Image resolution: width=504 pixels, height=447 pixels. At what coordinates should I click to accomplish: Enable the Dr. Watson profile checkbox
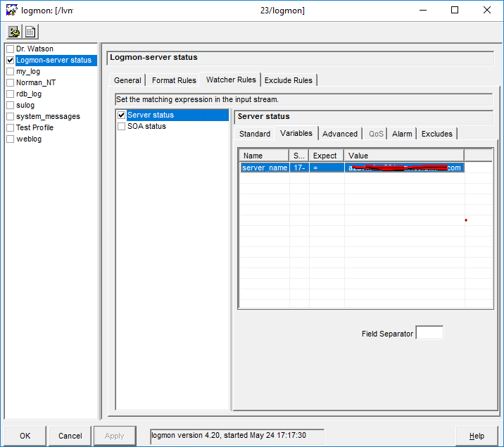coord(10,49)
